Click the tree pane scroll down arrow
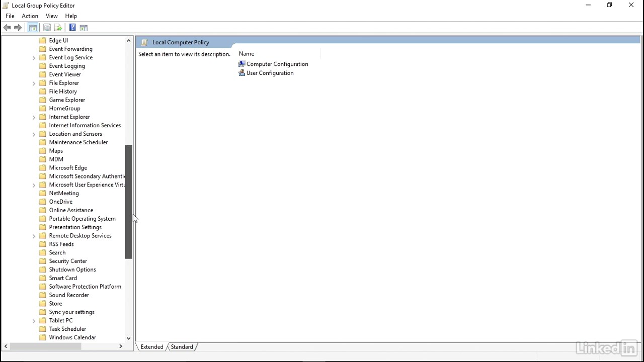This screenshot has width=644, height=362. click(129, 338)
